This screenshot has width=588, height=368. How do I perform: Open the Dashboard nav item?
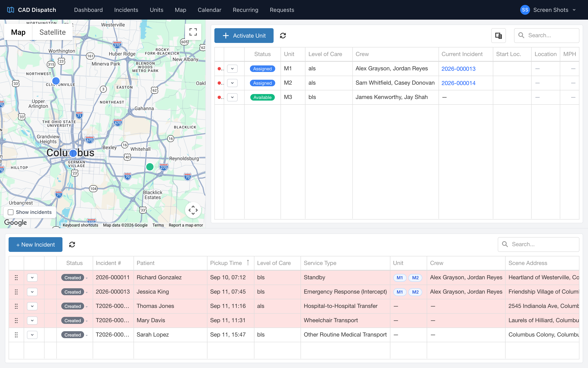tap(88, 10)
